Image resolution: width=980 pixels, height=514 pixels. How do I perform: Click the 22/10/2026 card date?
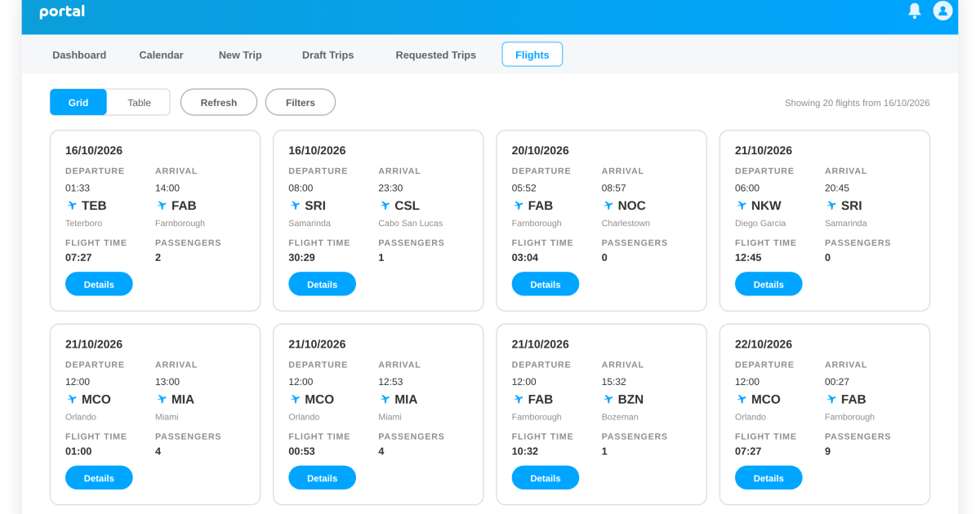pos(764,344)
